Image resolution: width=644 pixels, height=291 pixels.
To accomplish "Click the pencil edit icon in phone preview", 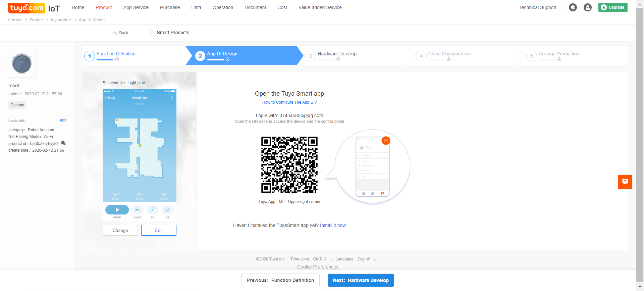I will 172,98.
